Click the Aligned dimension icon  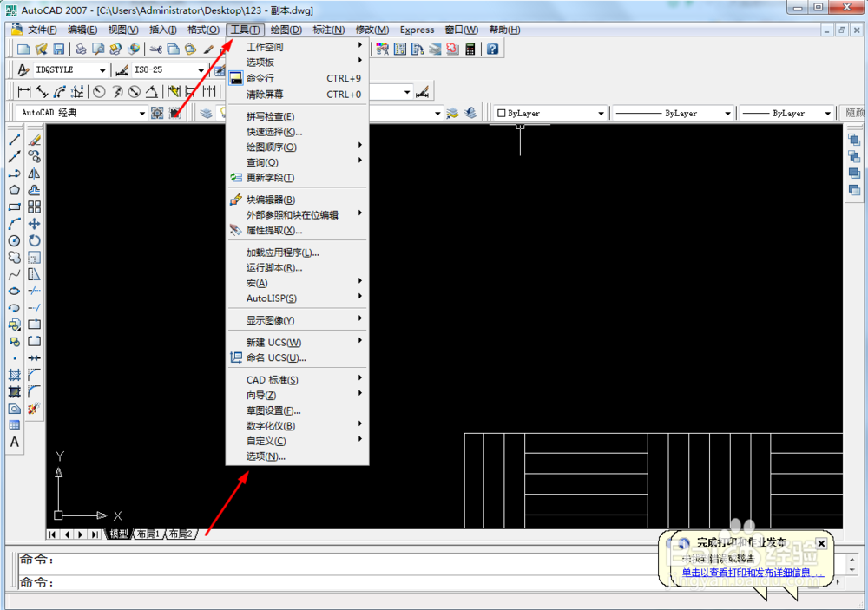[42, 91]
